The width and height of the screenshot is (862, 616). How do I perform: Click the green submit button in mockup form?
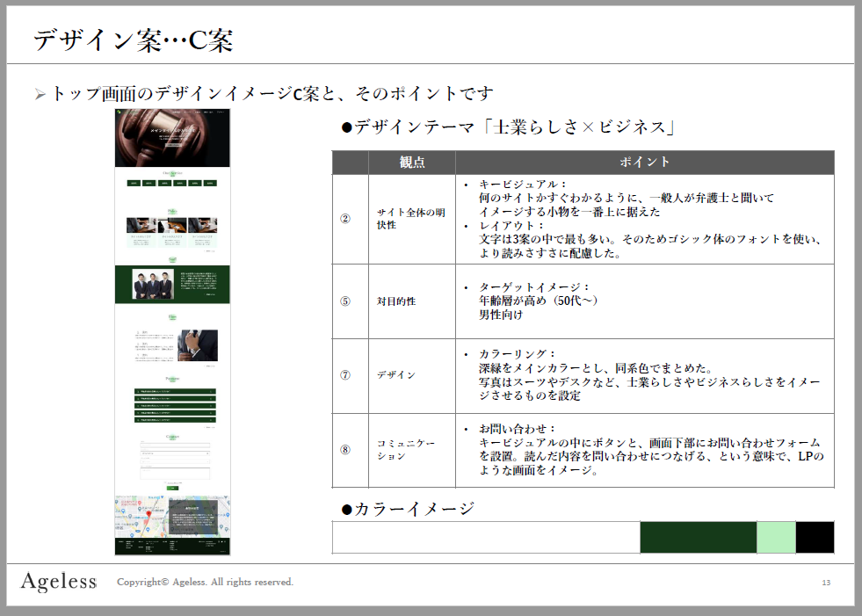click(x=172, y=487)
